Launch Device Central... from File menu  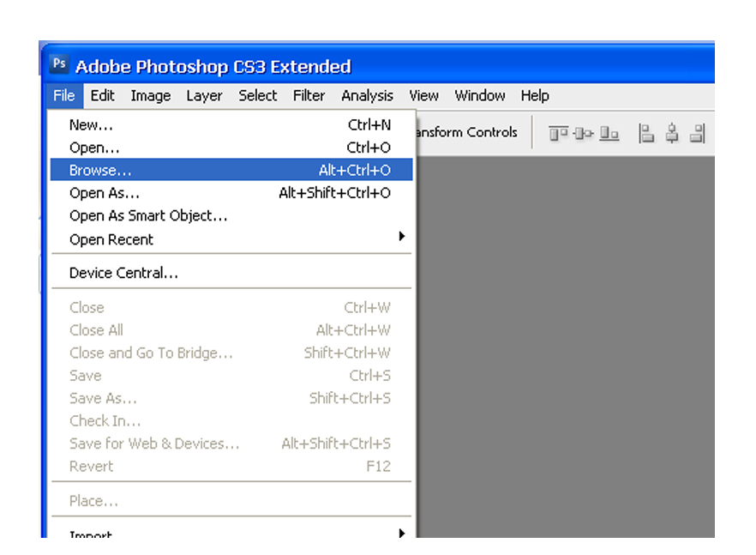(231, 273)
